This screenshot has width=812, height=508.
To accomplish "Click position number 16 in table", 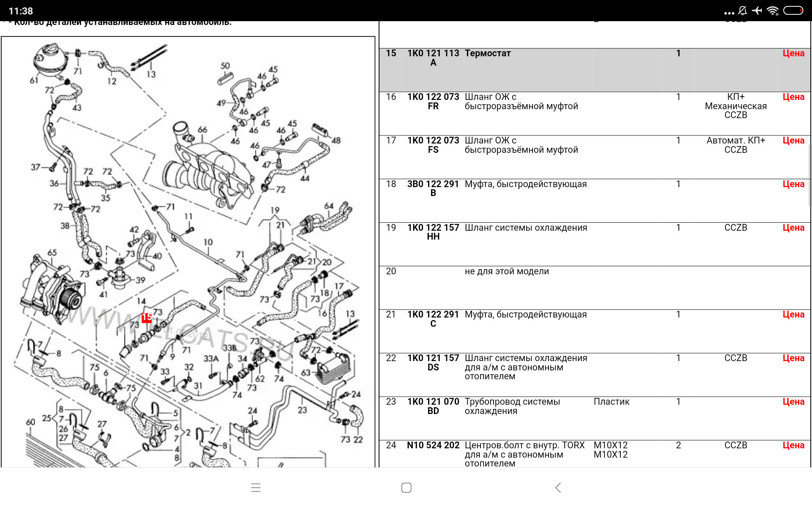I will [391, 97].
